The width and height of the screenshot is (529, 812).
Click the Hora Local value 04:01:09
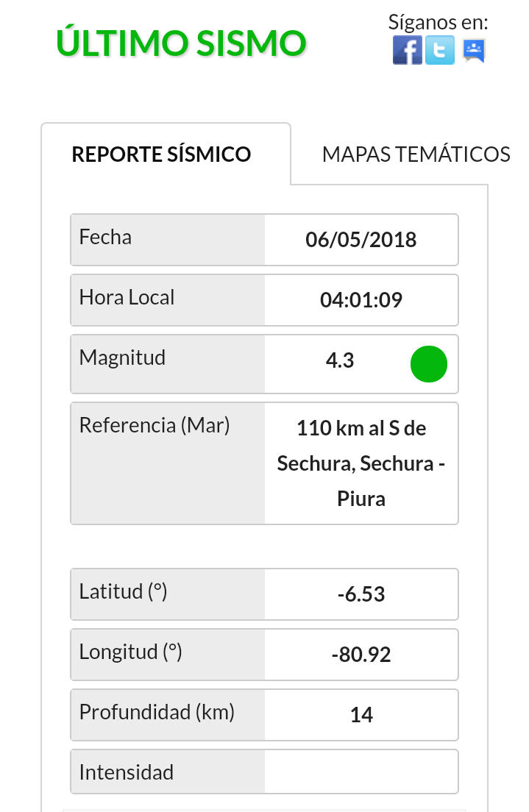click(x=361, y=300)
